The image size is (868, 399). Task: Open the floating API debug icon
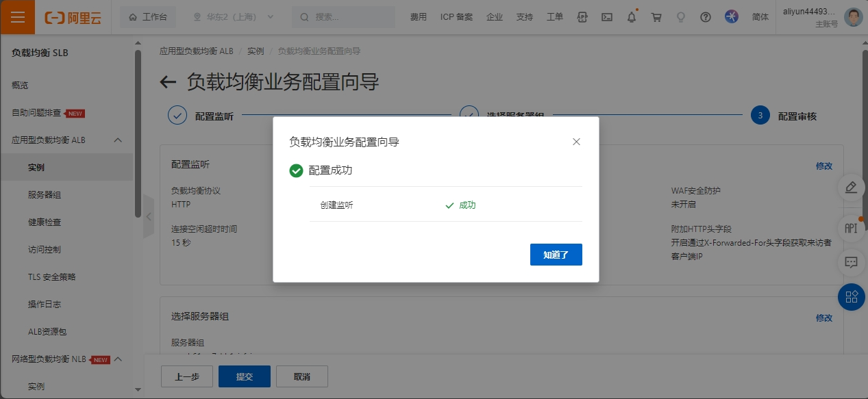(851, 228)
